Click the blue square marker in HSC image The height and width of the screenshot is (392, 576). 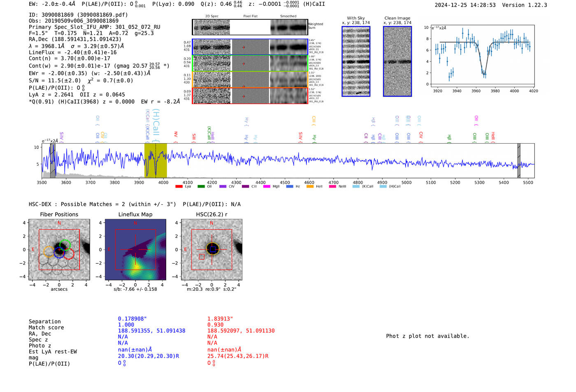212,249
